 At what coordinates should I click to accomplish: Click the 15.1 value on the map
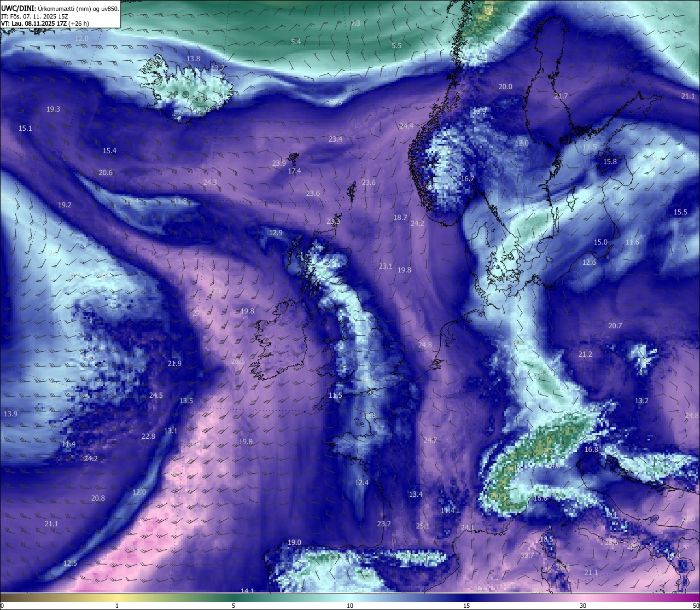pos(25,129)
